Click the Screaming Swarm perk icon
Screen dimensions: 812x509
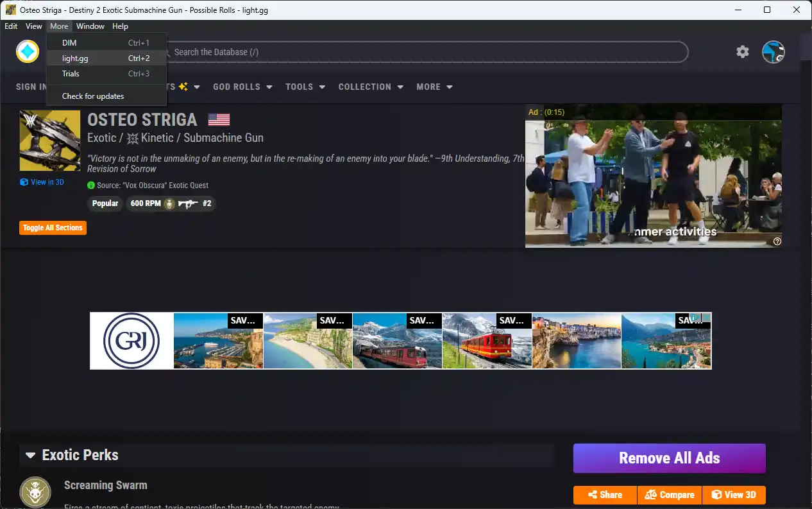[35, 492]
